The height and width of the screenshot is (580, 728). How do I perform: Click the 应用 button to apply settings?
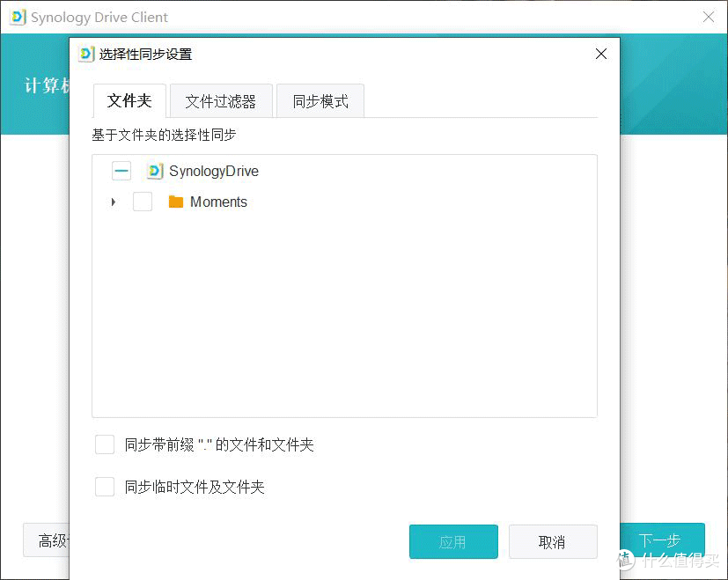click(453, 541)
